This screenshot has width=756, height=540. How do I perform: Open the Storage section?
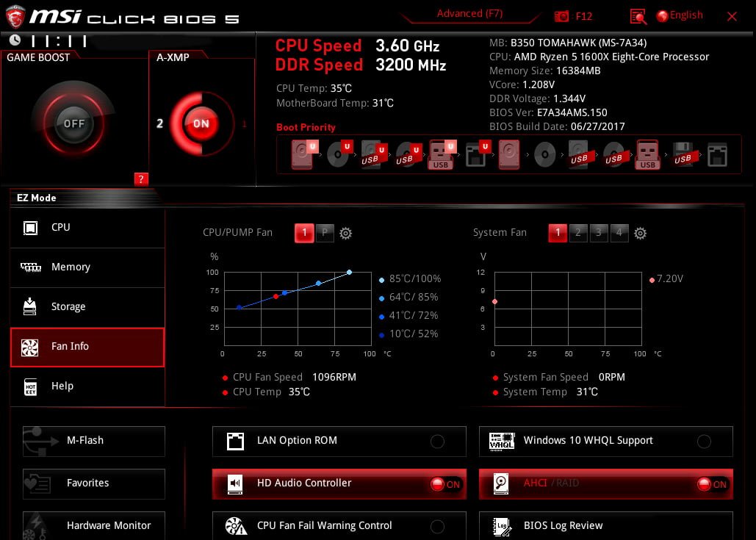87,307
